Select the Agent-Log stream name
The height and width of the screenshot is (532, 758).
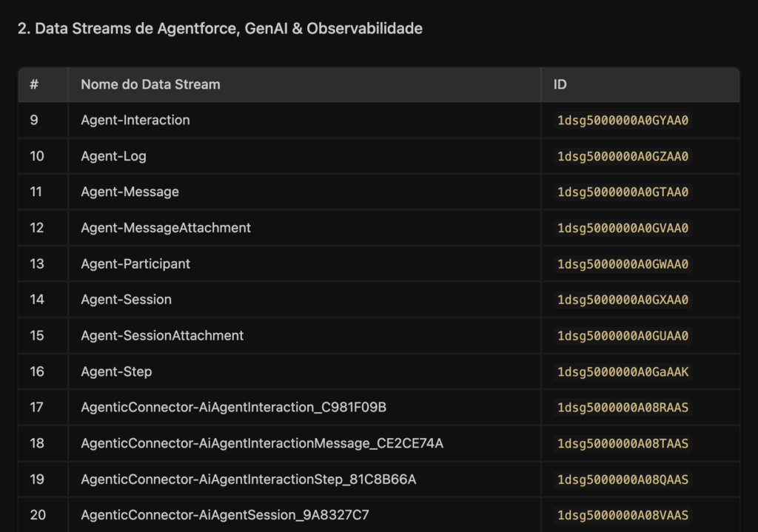(x=113, y=156)
